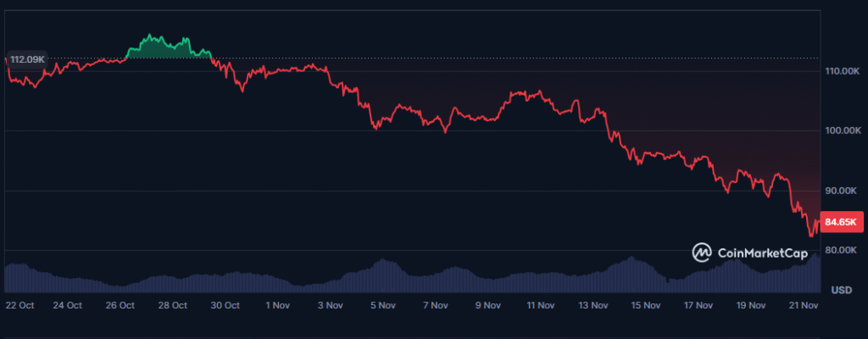Select the 13 Nov date marker
This screenshot has height=339, width=868.
point(593,305)
